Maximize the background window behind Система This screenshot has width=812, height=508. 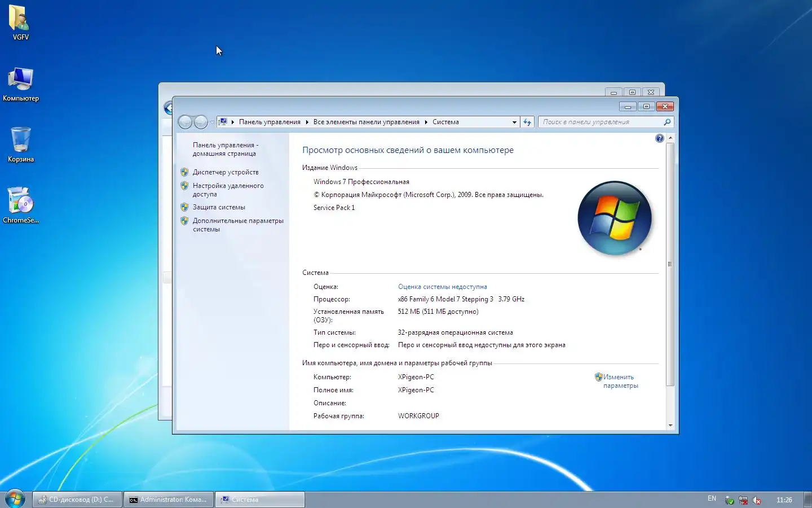pos(632,92)
